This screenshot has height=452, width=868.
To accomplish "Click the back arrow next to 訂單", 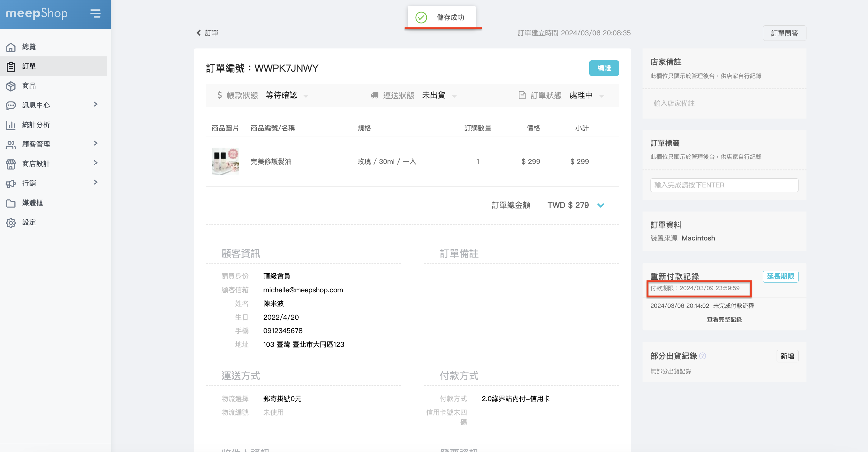I will pyautogui.click(x=199, y=33).
